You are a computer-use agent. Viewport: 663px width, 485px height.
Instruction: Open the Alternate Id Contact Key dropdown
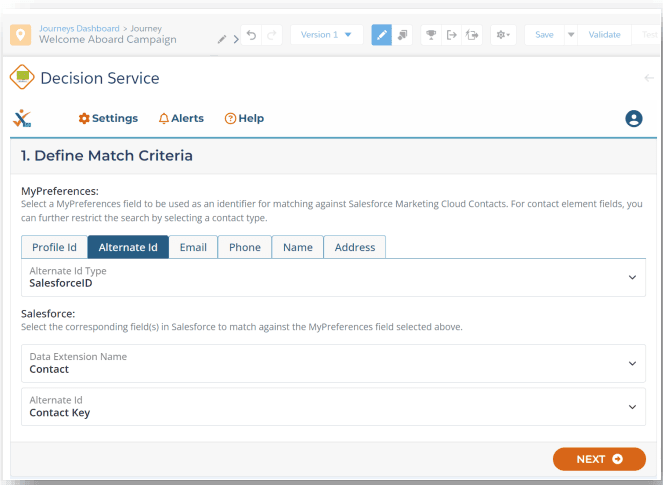(333, 407)
